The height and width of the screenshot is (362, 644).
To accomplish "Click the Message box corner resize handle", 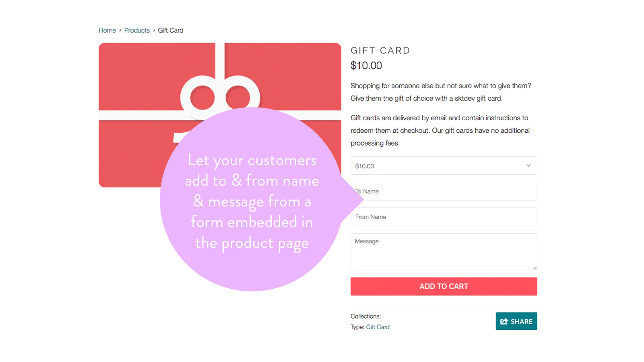I will [535, 267].
